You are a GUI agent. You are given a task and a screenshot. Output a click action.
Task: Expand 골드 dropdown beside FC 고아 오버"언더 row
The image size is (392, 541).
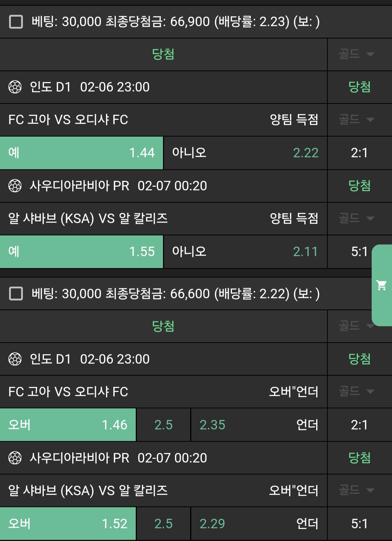point(356,391)
